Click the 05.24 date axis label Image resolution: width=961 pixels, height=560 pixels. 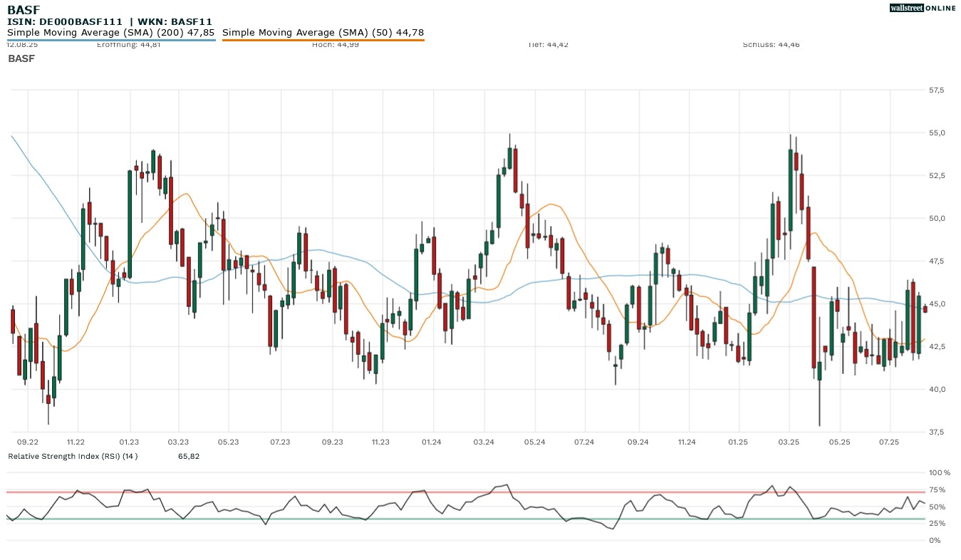(x=534, y=442)
